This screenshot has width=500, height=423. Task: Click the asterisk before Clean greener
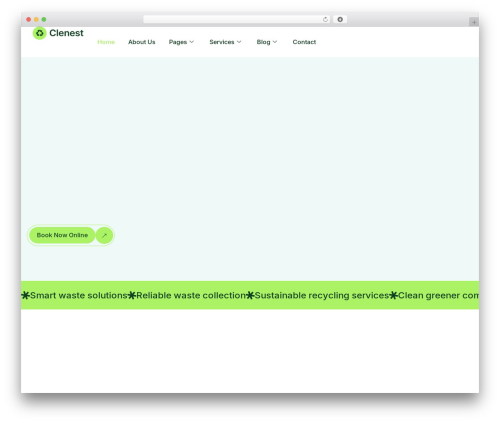[394, 295]
